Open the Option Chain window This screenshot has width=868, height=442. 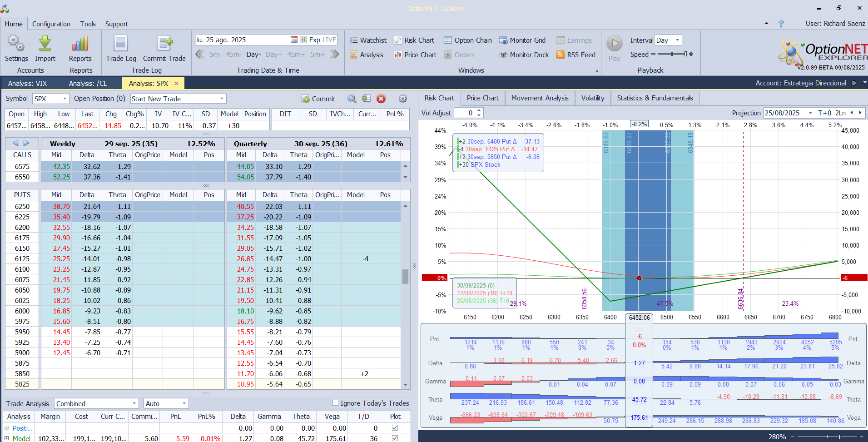click(468, 40)
